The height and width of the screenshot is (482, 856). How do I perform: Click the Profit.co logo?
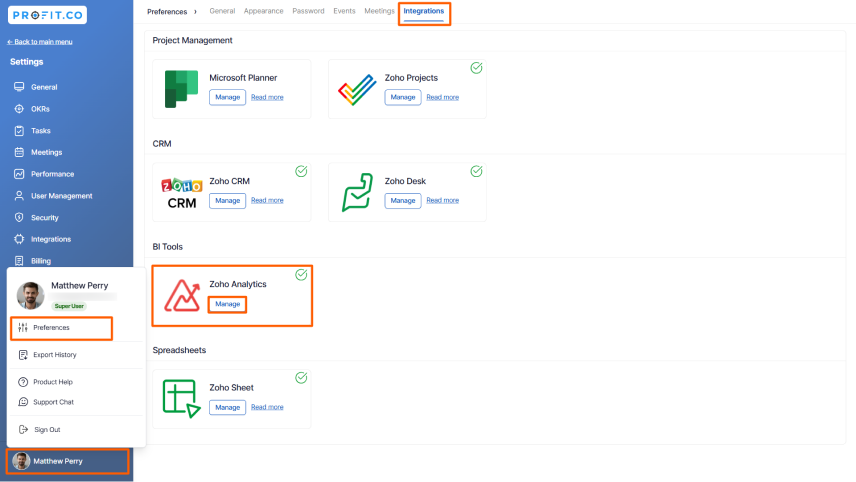pyautogui.click(x=47, y=15)
